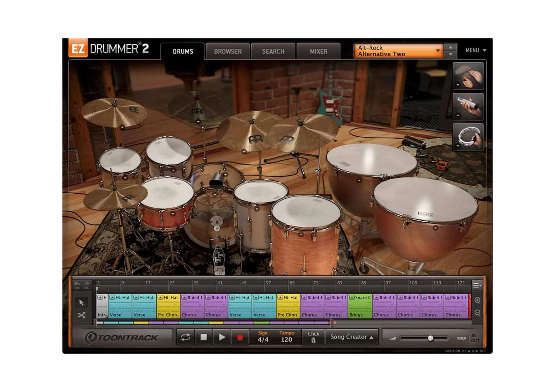The image size is (555, 392).
Task: Hit the smallest left rack tom
Action: (120, 160)
